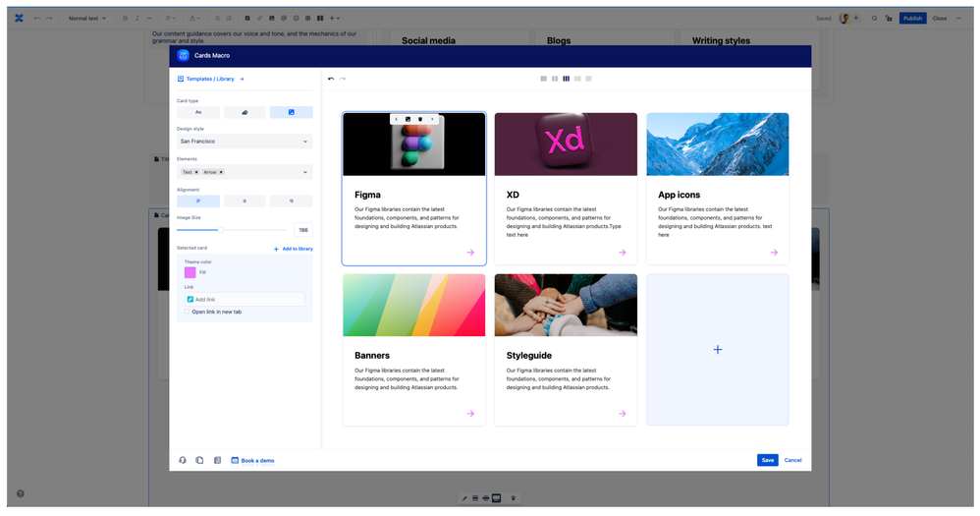Click the Image Size value field
This screenshot has height=516, width=980.
(303, 230)
